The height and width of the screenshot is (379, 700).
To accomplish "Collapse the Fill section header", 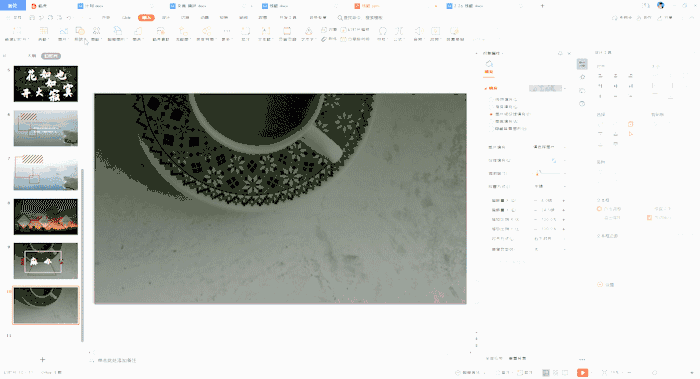I will pos(491,88).
